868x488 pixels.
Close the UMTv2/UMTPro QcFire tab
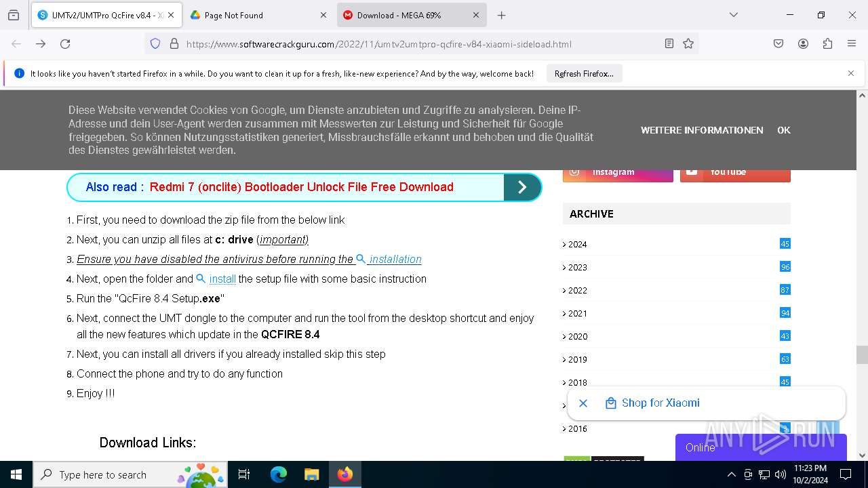point(171,15)
